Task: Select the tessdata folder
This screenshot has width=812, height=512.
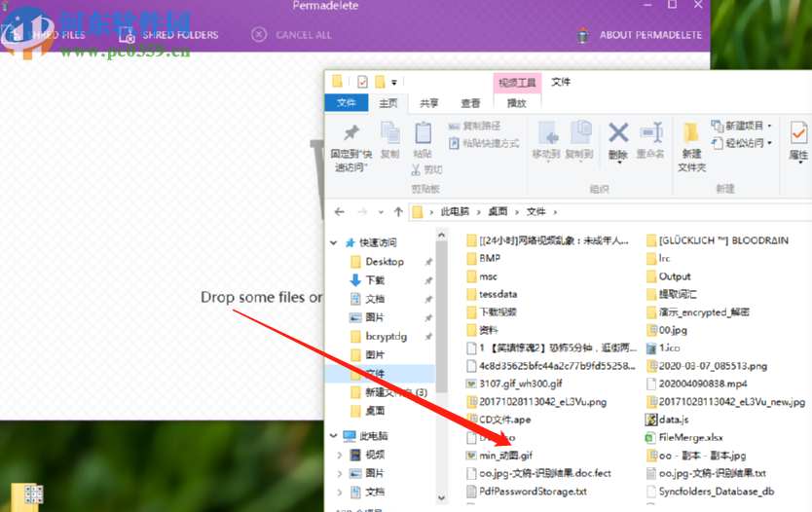Action: pyautogui.click(x=492, y=294)
